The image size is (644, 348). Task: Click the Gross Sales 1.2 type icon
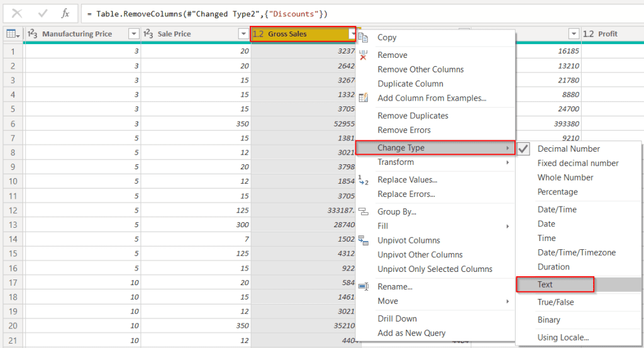(258, 34)
